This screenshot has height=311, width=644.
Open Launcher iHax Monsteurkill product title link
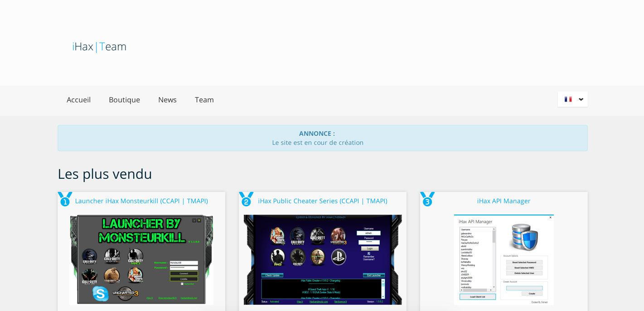coord(141,201)
